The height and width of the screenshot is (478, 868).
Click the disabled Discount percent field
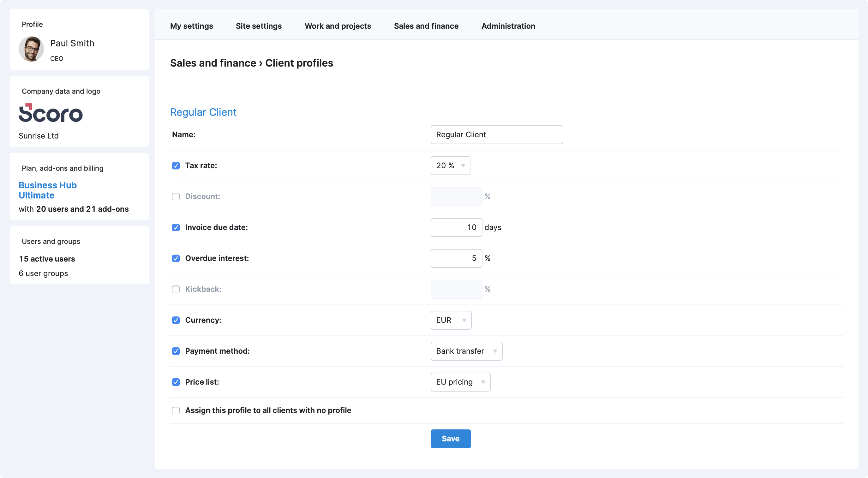tap(457, 197)
